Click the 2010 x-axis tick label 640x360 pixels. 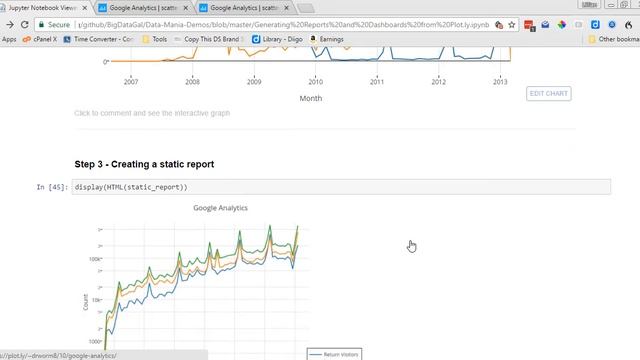tap(316, 82)
